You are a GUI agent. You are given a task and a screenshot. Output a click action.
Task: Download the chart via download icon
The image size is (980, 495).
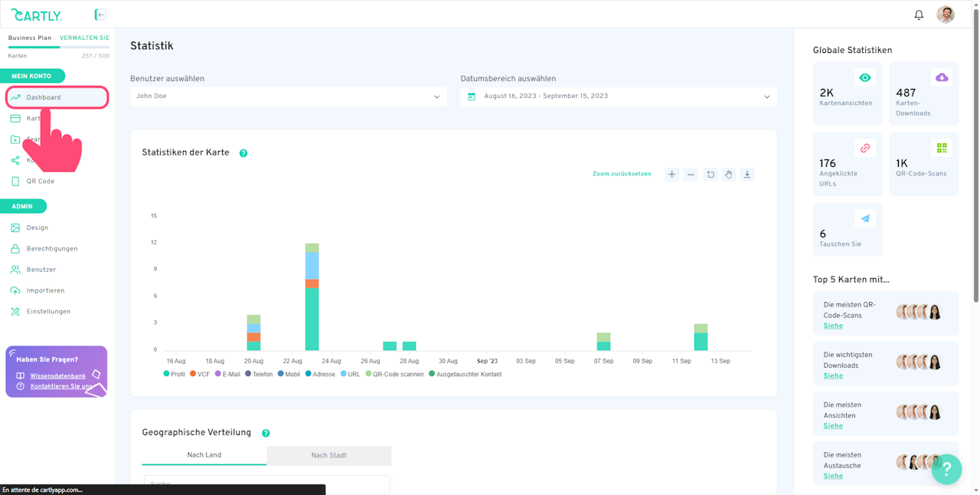pyautogui.click(x=747, y=175)
